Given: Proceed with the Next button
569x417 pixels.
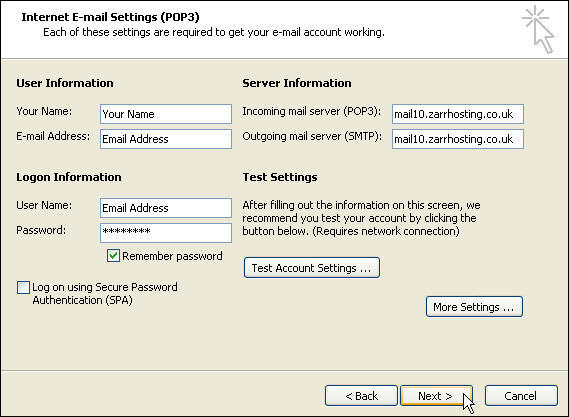Looking at the screenshot, I should (436, 396).
